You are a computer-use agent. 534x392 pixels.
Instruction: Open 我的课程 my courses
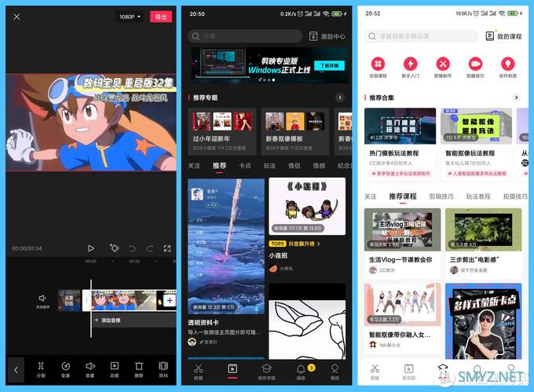click(503, 36)
